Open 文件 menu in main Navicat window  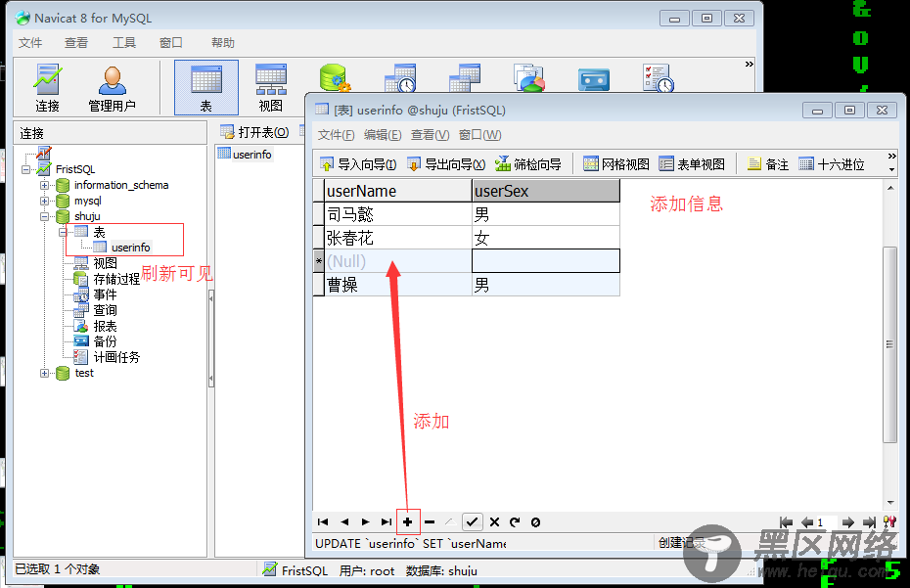click(x=30, y=43)
